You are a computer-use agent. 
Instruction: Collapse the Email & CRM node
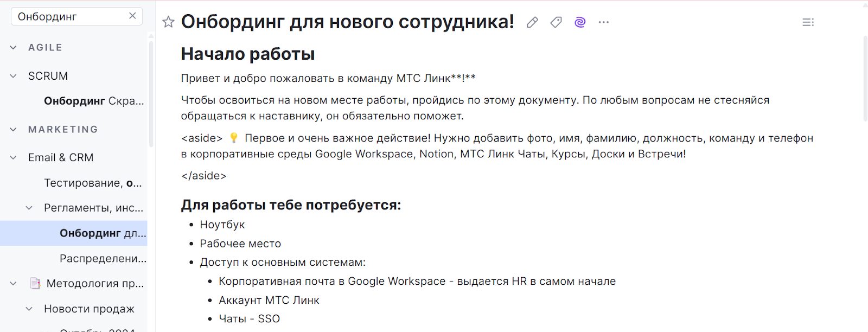tap(14, 158)
